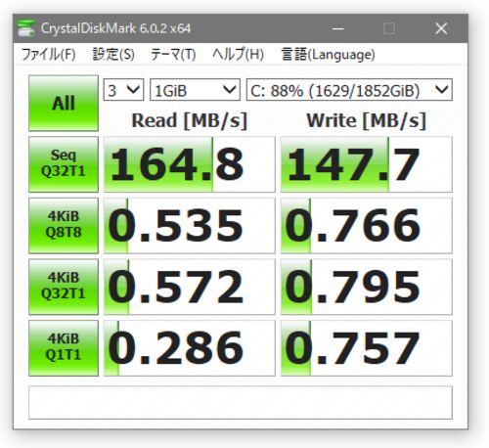This screenshot has width=489, height=448.
Task: Minimize the CrystalDiskMark window
Action: 338,28
